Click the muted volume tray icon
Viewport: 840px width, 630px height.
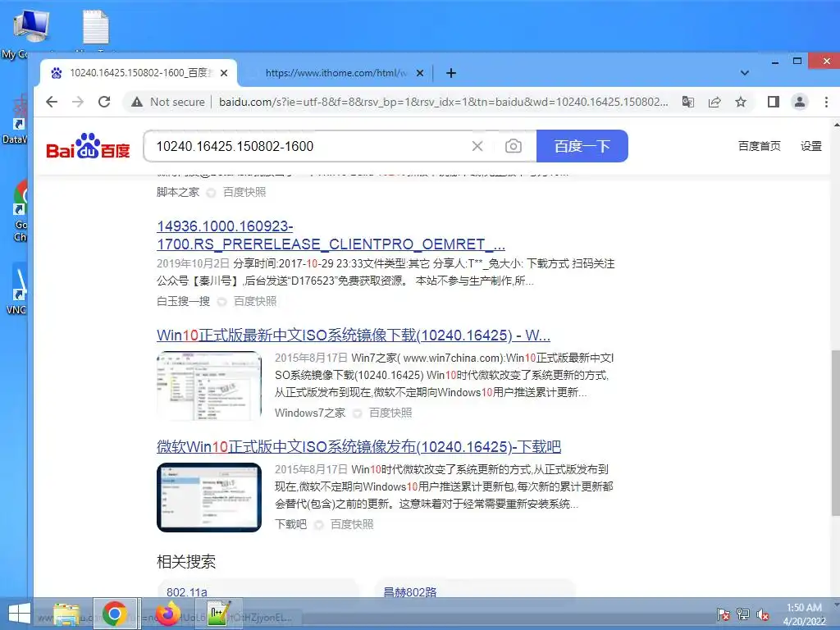pos(763,614)
